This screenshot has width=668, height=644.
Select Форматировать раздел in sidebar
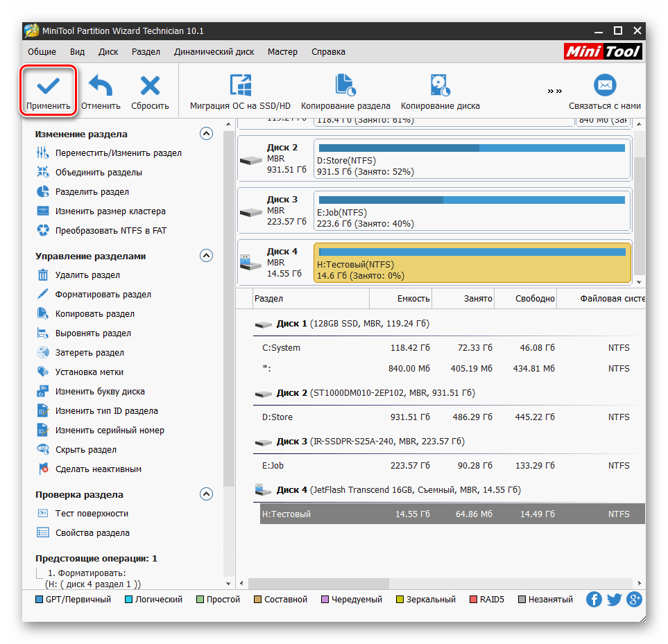103,295
